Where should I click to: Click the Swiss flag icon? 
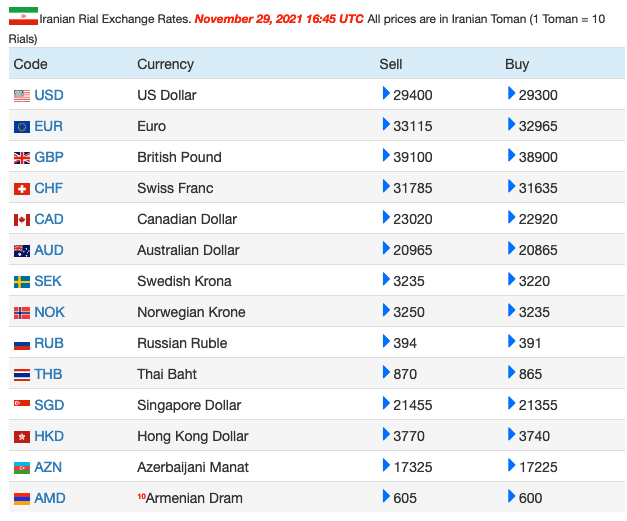(x=22, y=189)
